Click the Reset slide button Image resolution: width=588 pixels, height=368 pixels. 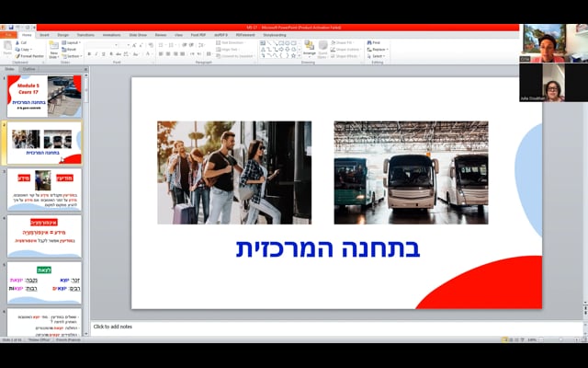[69, 49]
